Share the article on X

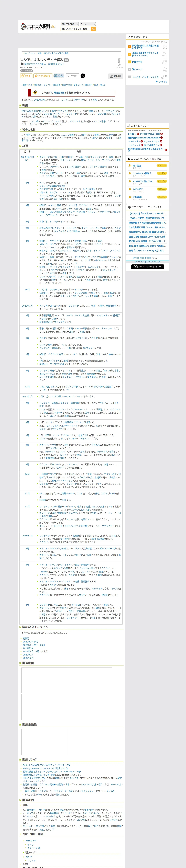point(83,76)
